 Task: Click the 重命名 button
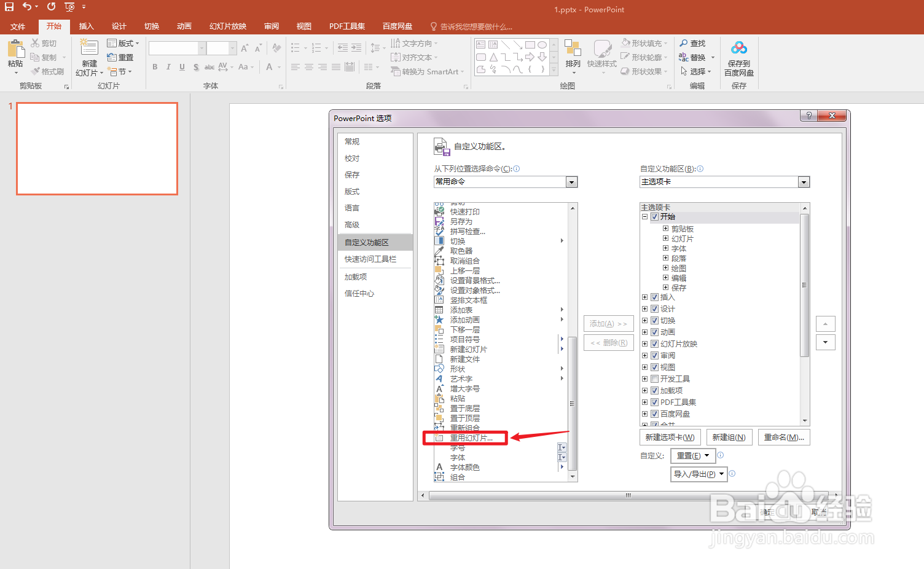click(784, 437)
